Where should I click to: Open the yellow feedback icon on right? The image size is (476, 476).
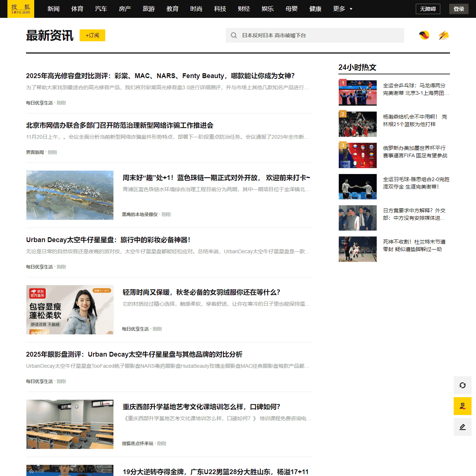(x=462, y=406)
